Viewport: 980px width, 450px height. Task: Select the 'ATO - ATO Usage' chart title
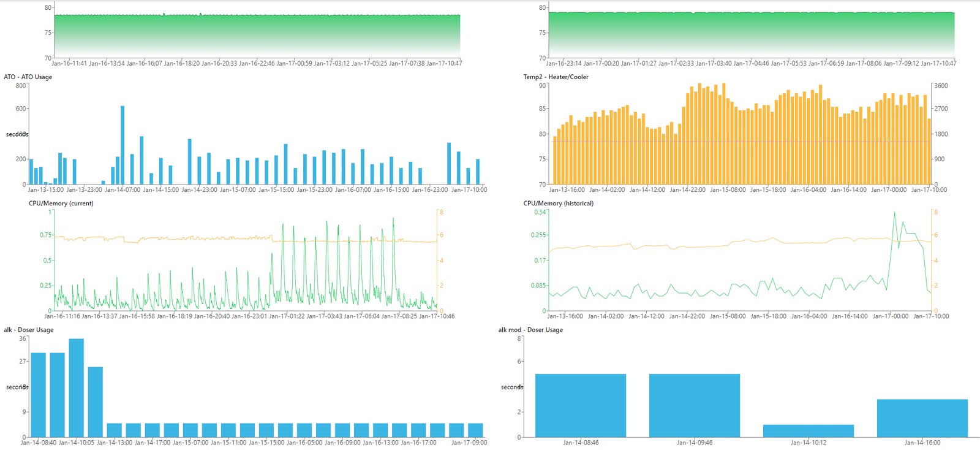coord(28,77)
